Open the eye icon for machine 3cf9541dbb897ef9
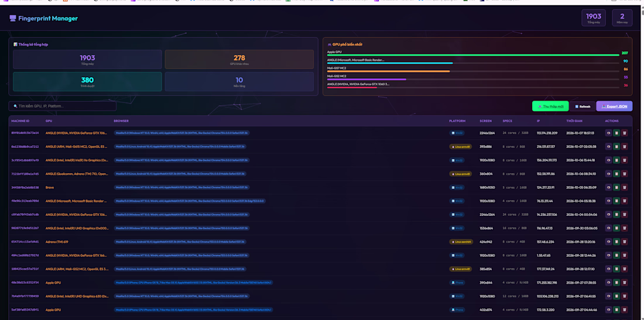 point(608,160)
